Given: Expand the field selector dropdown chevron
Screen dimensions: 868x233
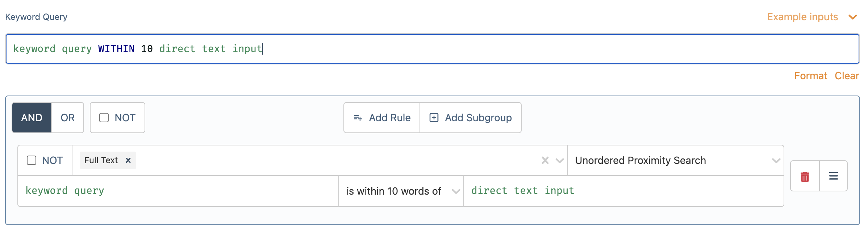Looking at the screenshot, I should [x=559, y=161].
